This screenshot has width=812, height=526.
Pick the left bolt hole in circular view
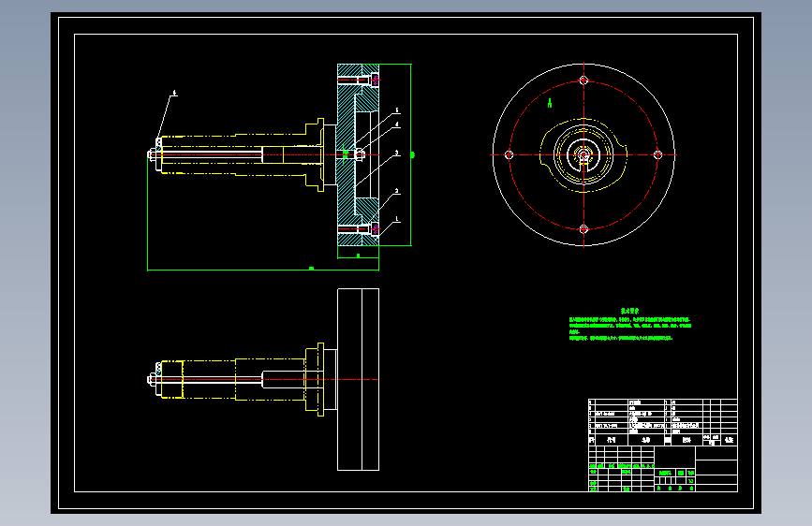pos(509,154)
